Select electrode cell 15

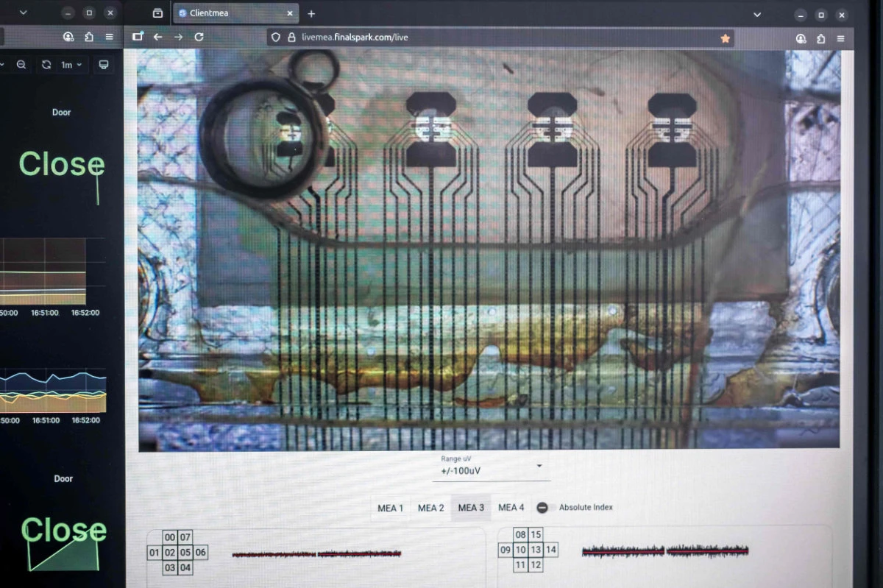536,535
